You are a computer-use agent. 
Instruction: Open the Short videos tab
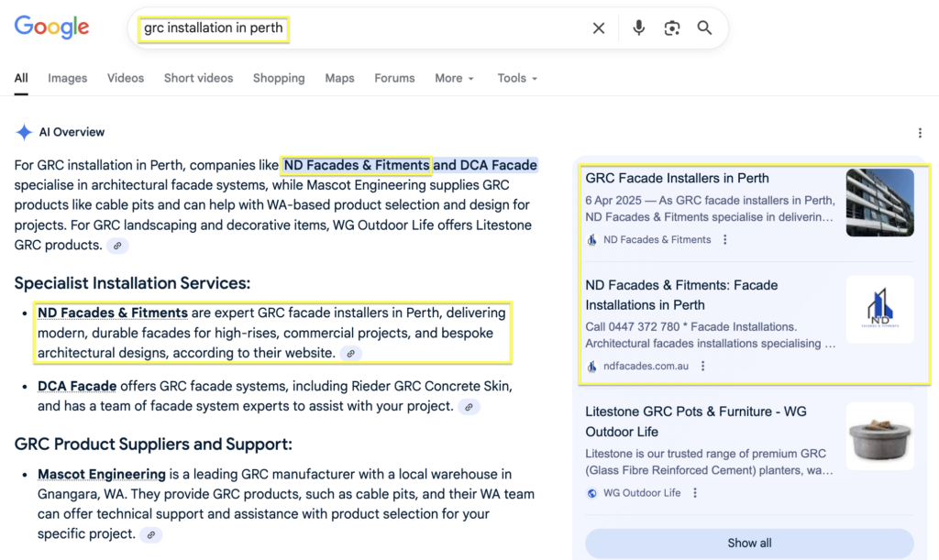point(198,78)
